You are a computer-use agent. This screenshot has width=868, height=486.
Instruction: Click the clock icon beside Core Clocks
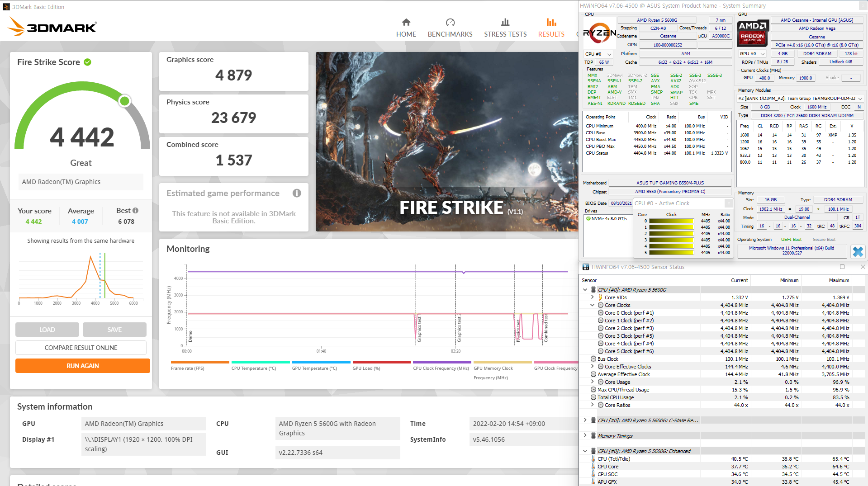coord(601,305)
